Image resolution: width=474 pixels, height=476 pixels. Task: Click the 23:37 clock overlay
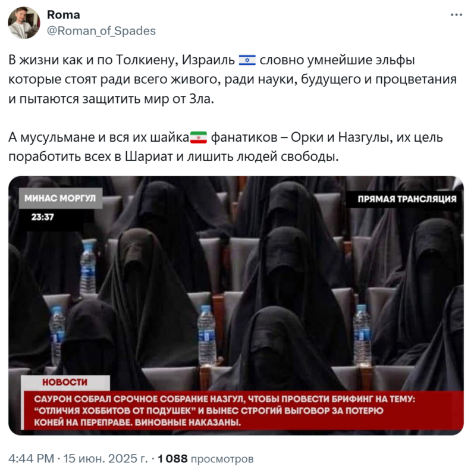click(42, 217)
